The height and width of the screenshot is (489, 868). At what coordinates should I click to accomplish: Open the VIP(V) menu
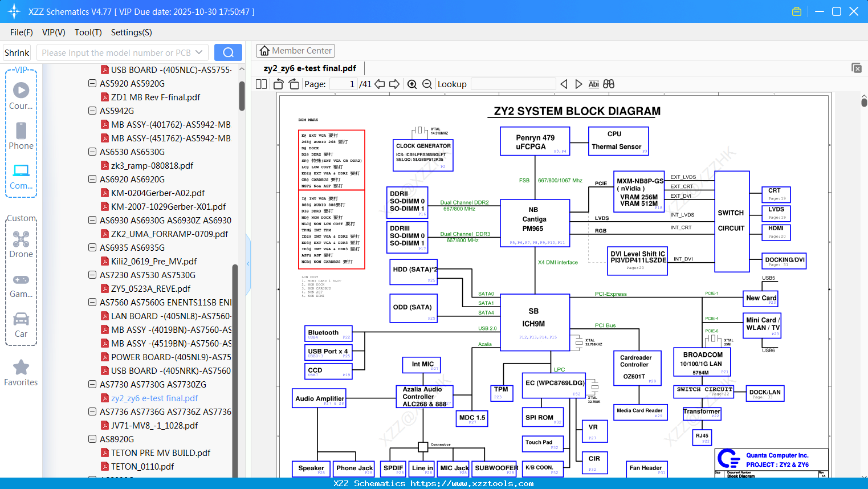(x=54, y=32)
